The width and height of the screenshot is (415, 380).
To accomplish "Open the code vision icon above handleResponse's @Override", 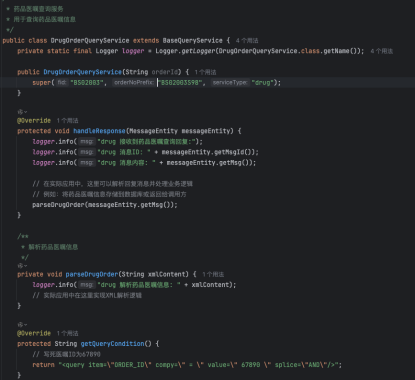I will [x=22, y=112].
